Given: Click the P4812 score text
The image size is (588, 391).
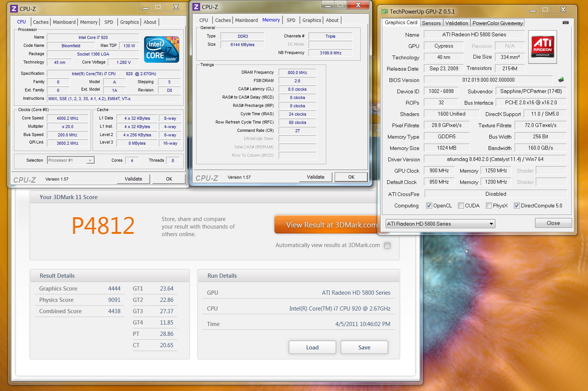Looking at the screenshot, I should pyautogui.click(x=103, y=226).
